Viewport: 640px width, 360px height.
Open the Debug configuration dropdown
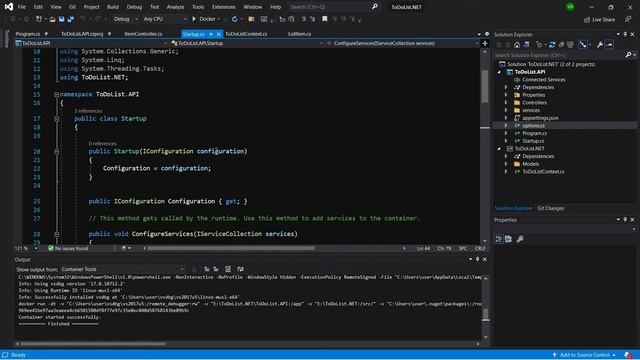pyautogui.click(x=125, y=19)
